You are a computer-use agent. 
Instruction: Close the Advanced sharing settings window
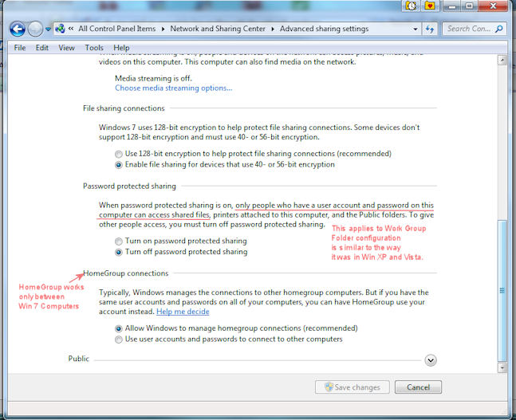tap(493, 6)
